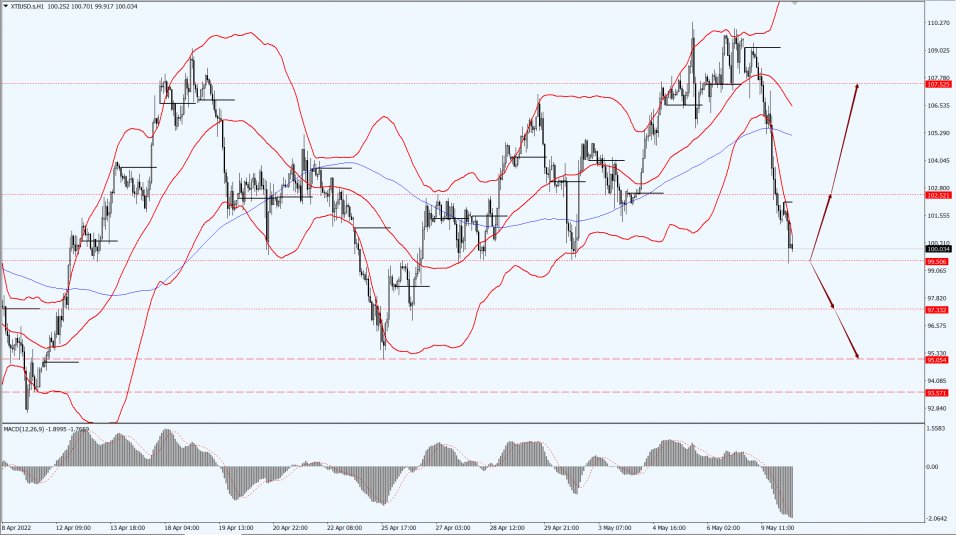This screenshot has height=535, width=956.
Task: Click the 4 May 16:00 time label
Action: pyautogui.click(x=669, y=527)
